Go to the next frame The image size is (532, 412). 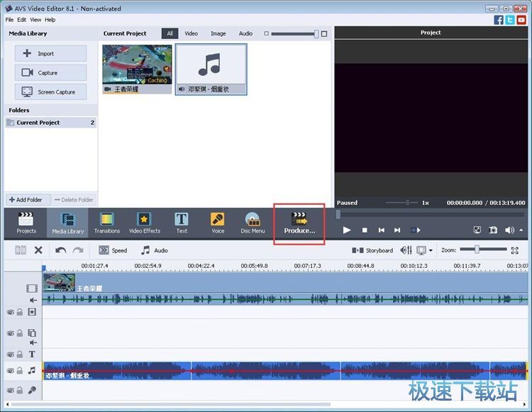click(397, 230)
